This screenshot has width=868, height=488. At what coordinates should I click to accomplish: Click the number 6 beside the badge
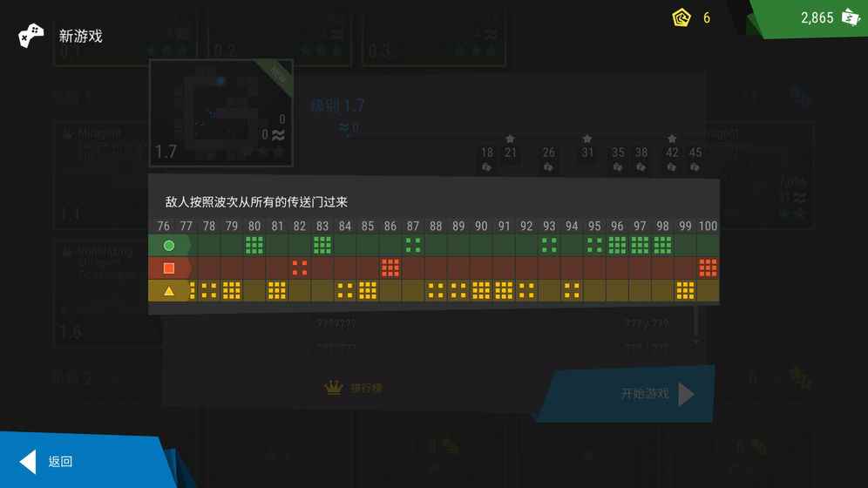pyautogui.click(x=707, y=18)
